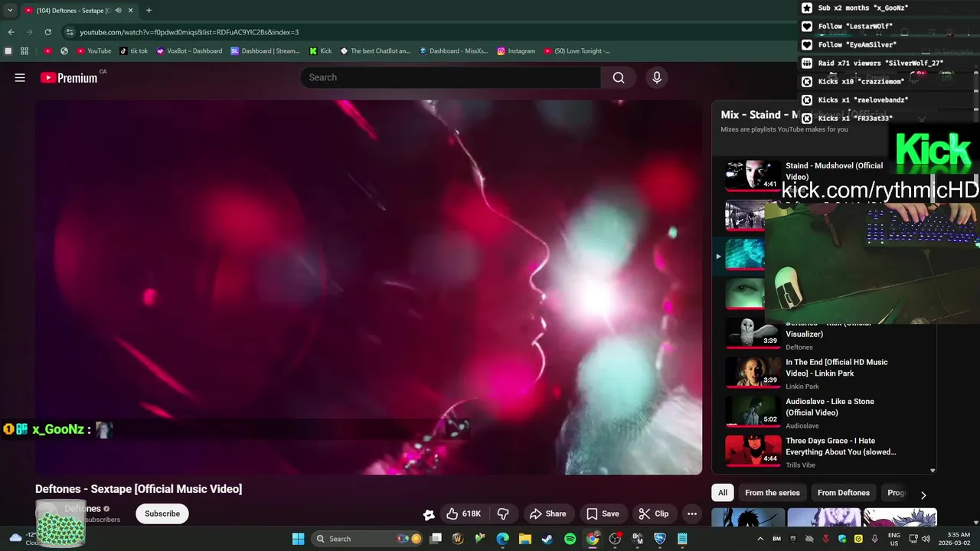Click the Sextape video player
Viewport: 980px width, 551px height.
(368, 287)
